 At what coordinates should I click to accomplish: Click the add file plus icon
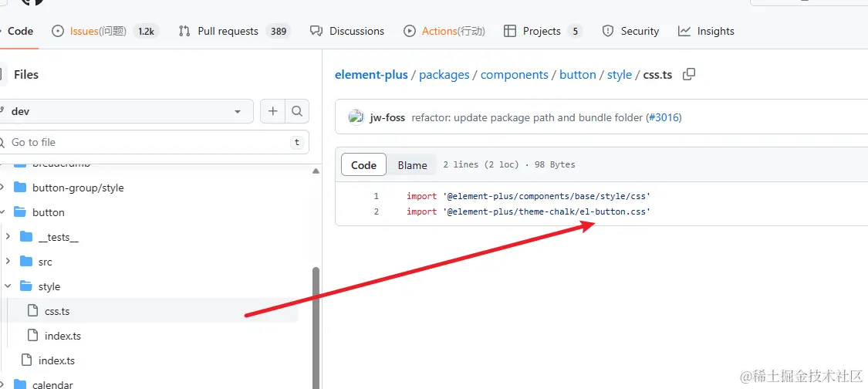click(272, 111)
